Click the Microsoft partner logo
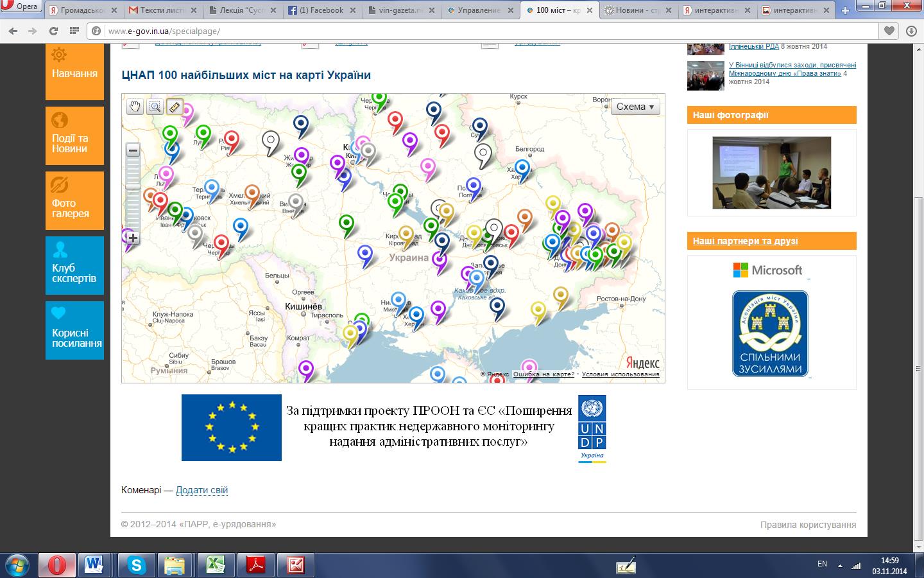 (768, 270)
